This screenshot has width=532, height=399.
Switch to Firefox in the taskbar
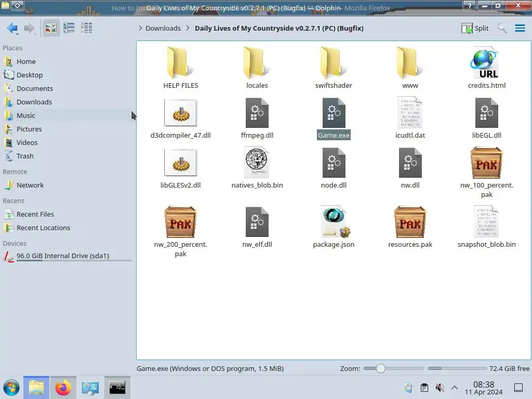[x=63, y=388]
